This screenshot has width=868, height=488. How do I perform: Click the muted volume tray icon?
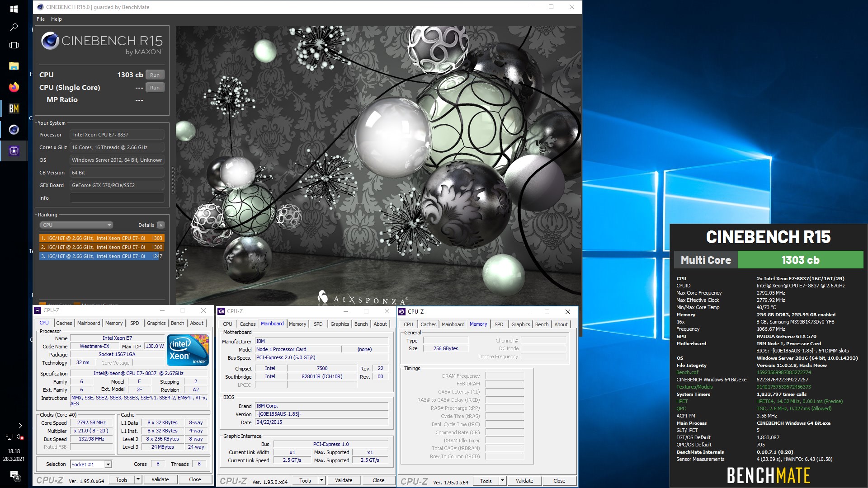20,437
